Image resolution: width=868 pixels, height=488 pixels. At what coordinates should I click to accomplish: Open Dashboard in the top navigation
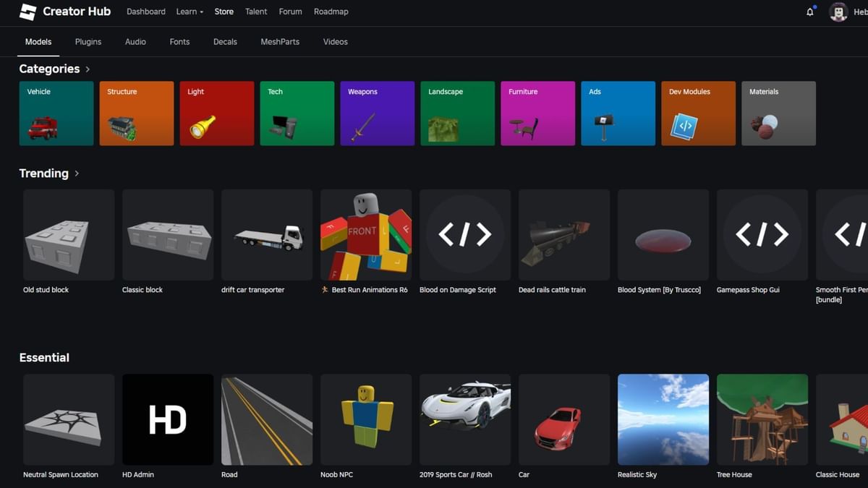point(145,12)
